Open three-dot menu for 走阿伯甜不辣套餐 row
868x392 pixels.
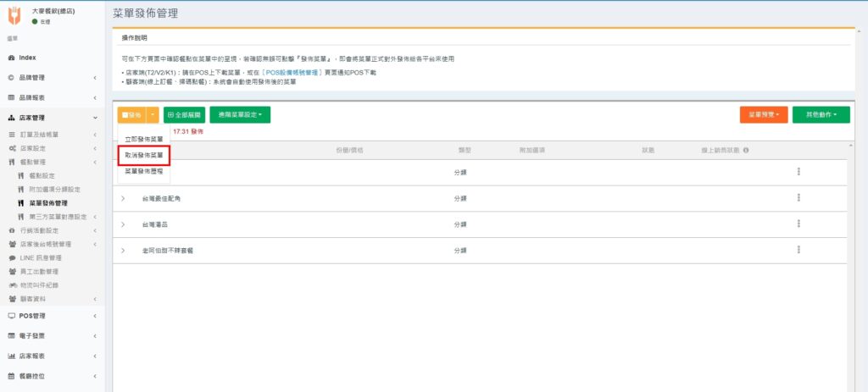pos(798,251)
